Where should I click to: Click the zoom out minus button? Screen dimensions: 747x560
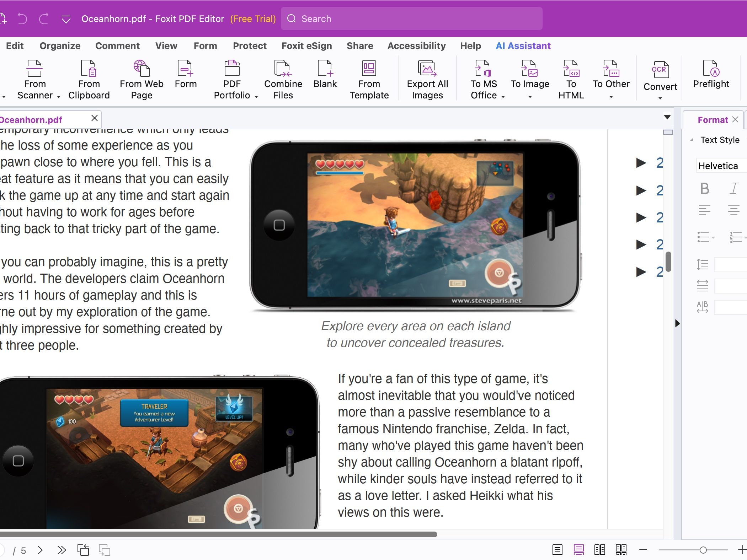click(x=643, y=550)
